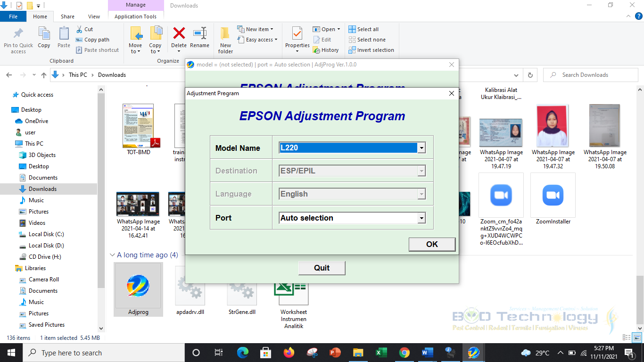This screenshot has height=362, width=644.
Task: Click History in the Open group
Action: point(326,50)
